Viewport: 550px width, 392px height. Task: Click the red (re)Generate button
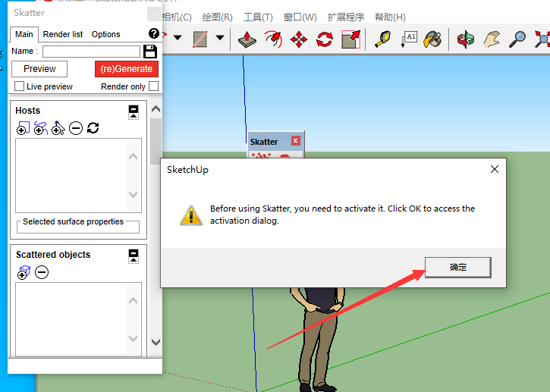(127, 69)
